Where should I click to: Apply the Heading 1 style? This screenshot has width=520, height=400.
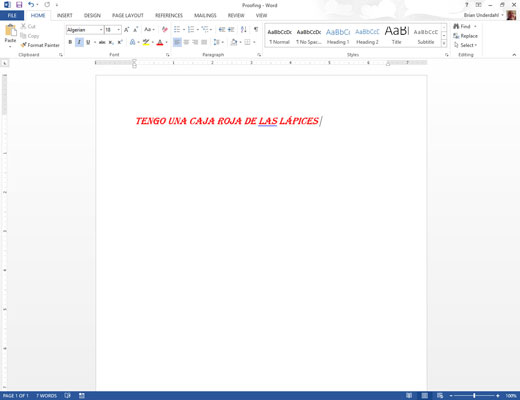tap(338, 36)
